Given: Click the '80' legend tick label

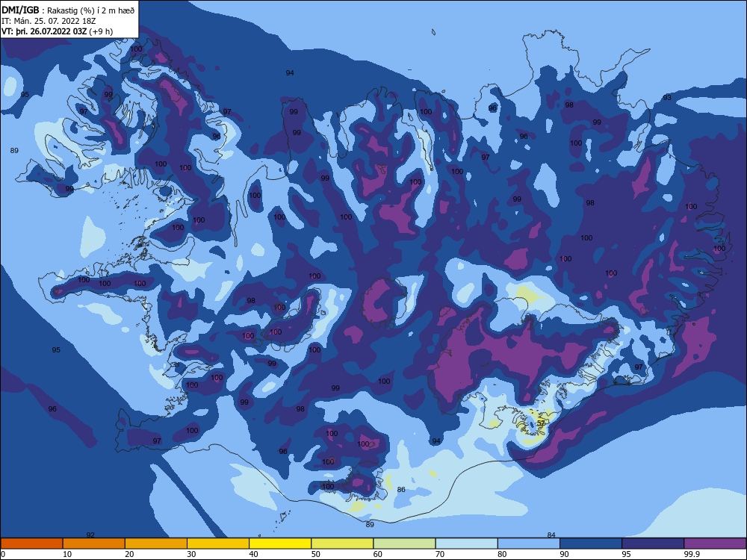Looking at the screenshot, I should pos(502,554).
